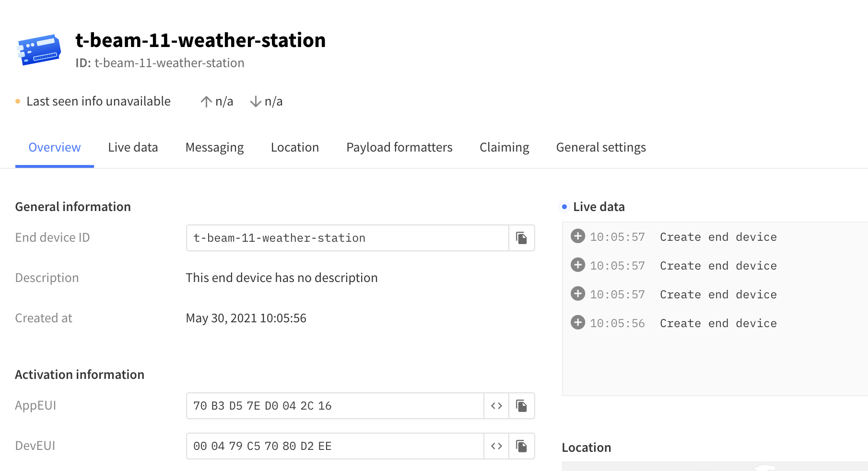The height and width of the screenshot is (471, 868).
Task: Open the Payload formatters tab
Action: (x=399, y=148)
